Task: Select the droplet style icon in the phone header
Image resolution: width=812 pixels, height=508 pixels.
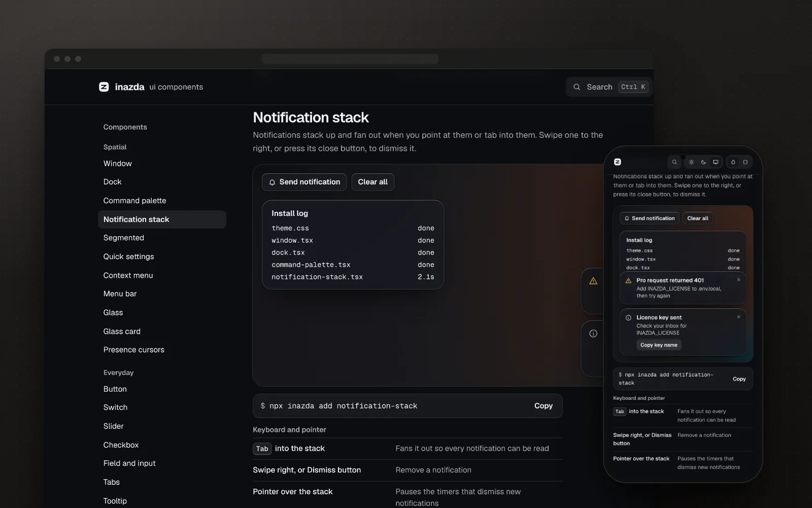Action: coord(733,162)
